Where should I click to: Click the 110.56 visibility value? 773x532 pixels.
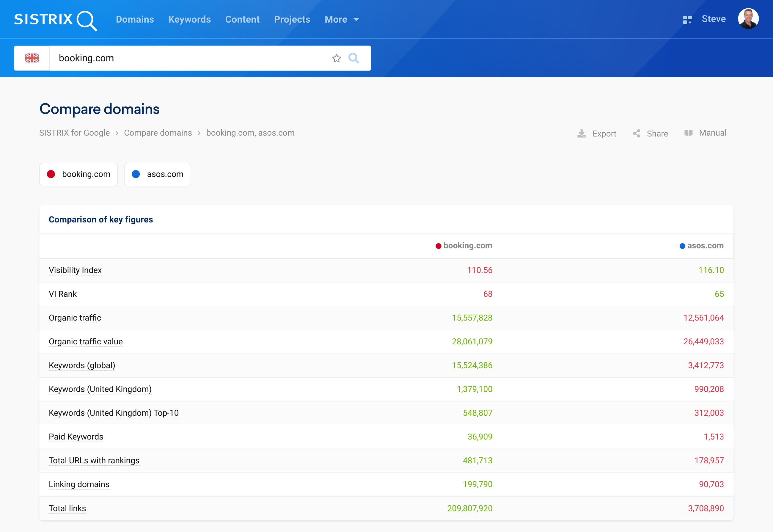(x=480, y=270)
